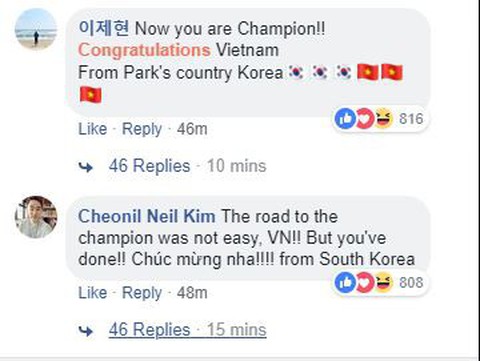Image resolution: width=480 pixels, height=361 pixels.
Task: Click the red Congratulations highlighted word
Action: point(144,50)
